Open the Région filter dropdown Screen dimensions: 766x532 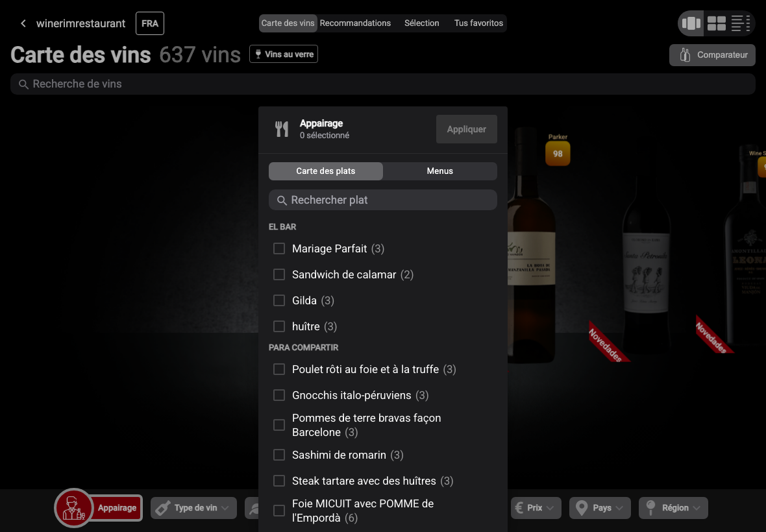tap(673, 508)
